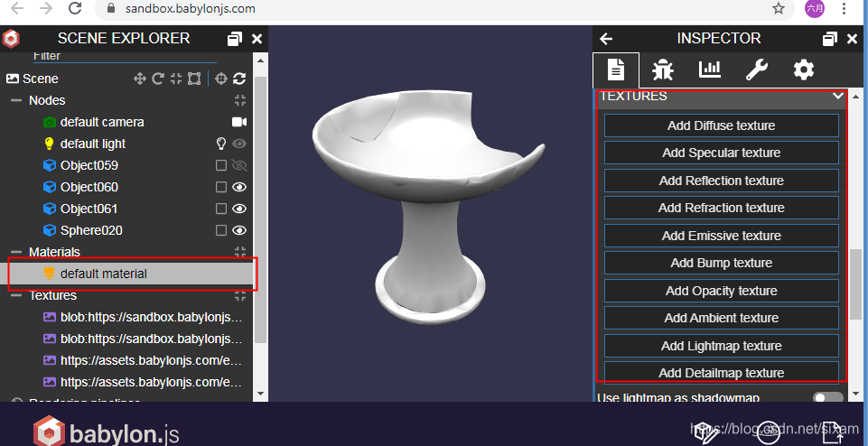The height and width of the screenshot is (446, 868).
Task: Click Add Opacity texture button
Action: tap(722, 291)
